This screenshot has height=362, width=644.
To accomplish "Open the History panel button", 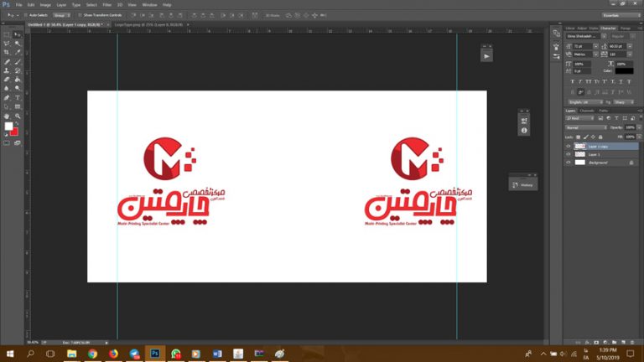I will (523, 185).
